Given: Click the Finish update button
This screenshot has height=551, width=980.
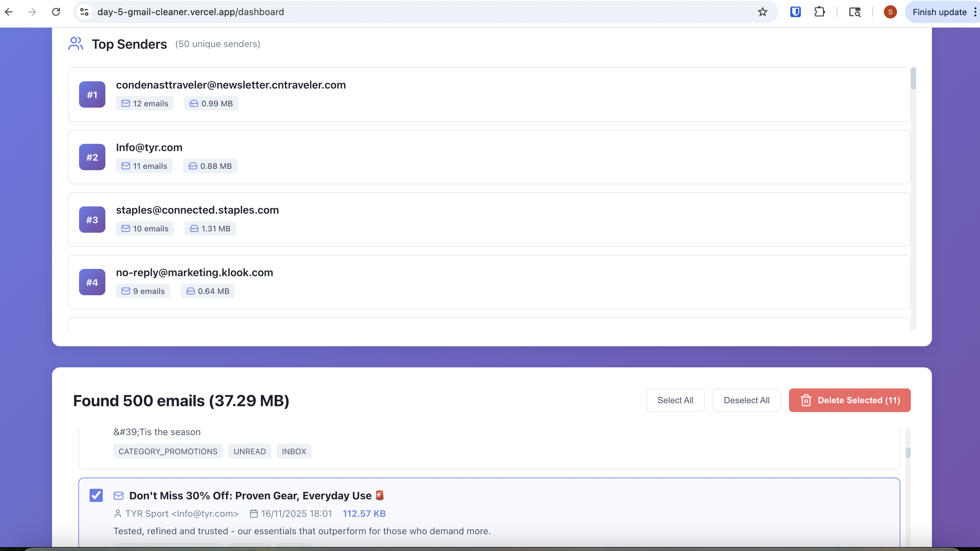Looking at the screenshot, I should click(x=939, y=12).
